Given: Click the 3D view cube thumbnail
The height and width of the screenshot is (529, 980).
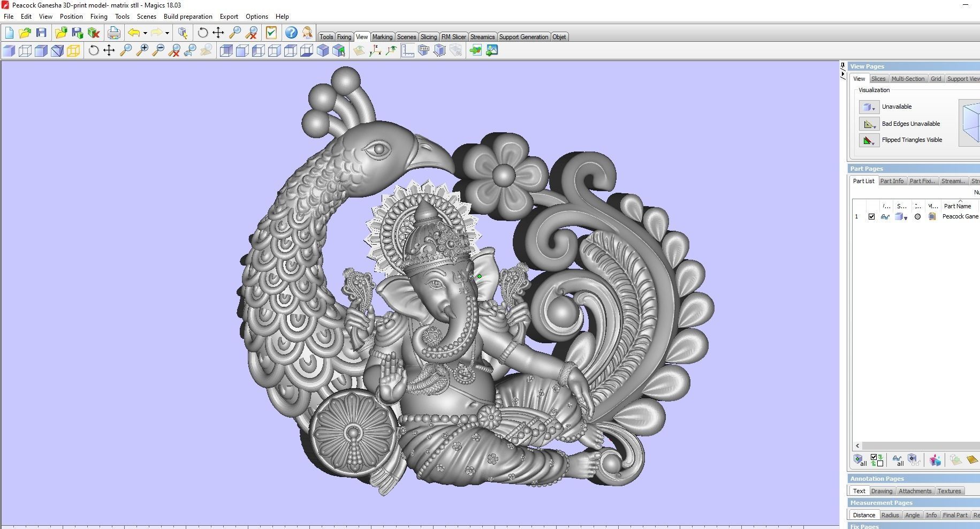Looking at the screenshot, I should [x=969, y=123].
